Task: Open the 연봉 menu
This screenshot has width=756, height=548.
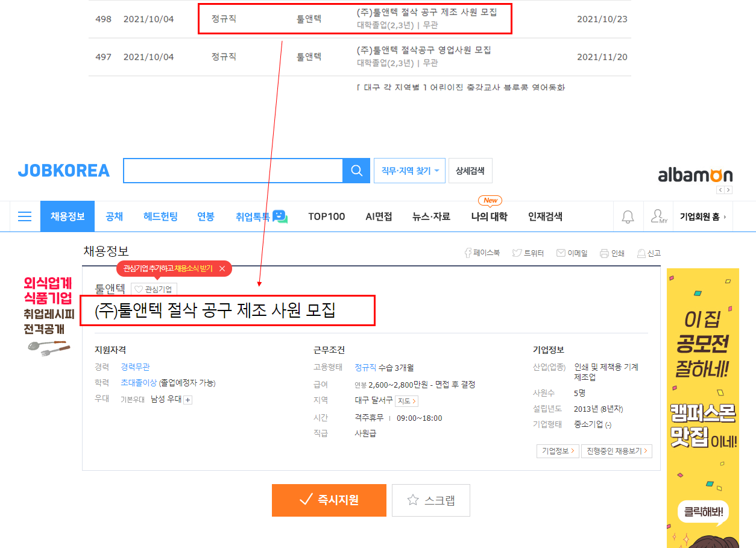Action: point(206,216)
